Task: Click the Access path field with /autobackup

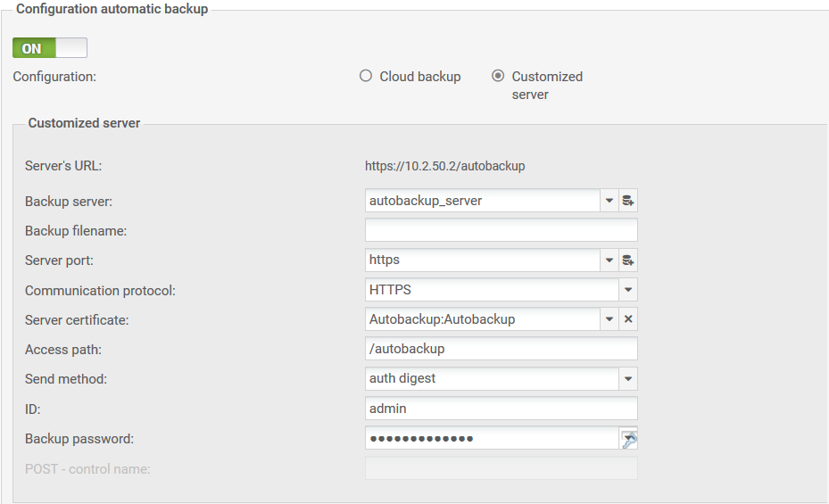Action: coord(501,349)
